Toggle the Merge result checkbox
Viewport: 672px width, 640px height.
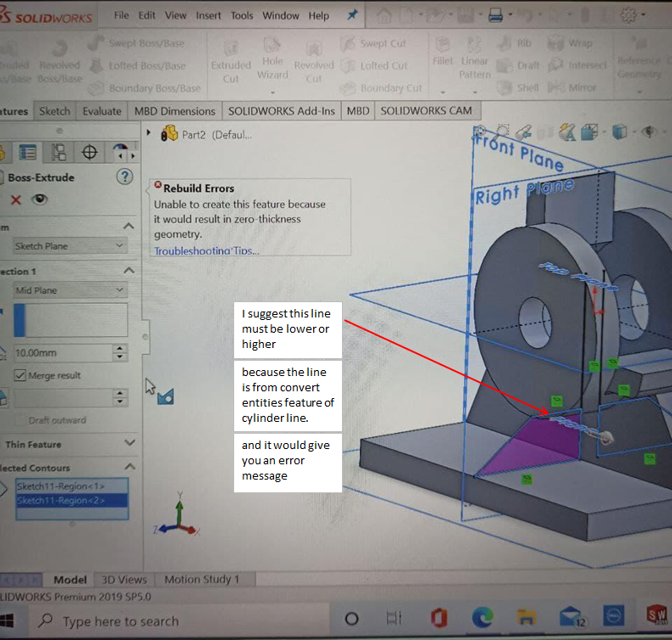point(20,375)
